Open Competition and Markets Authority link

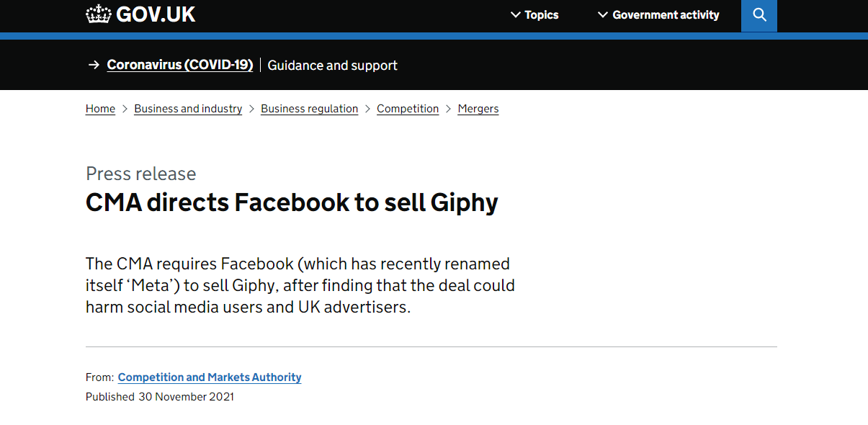210,377
